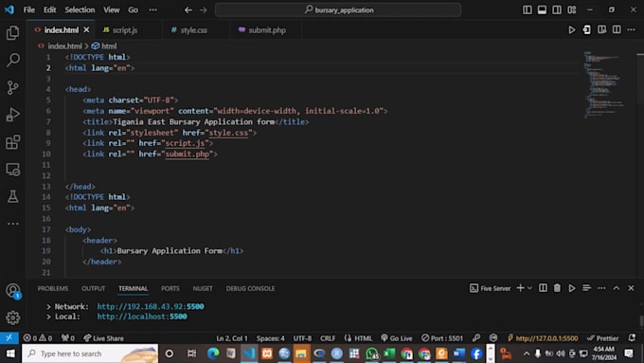Go back using the navigation arrow
This screenshot has width=644, height=363.
click(188, 9)
